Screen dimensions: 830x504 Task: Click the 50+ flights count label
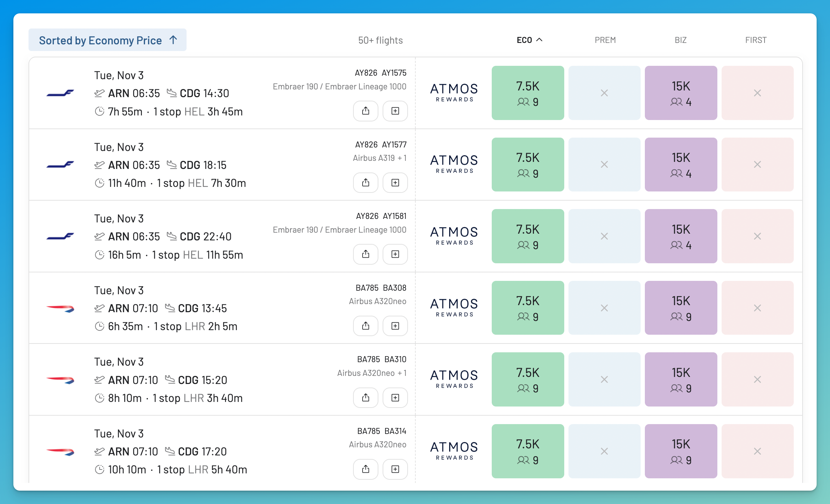[380, 40]
